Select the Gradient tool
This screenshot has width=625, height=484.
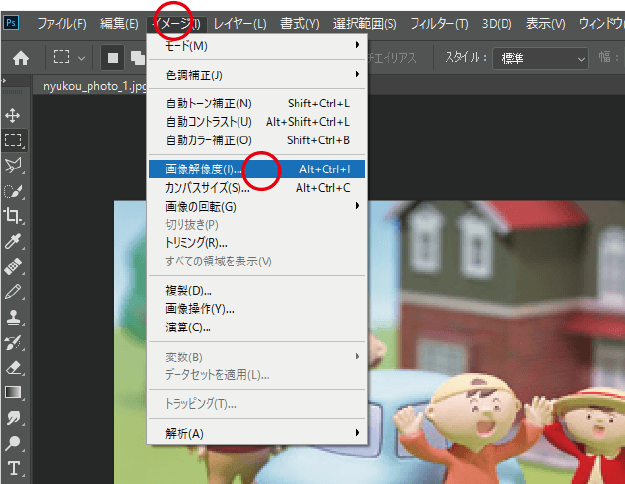14,393
